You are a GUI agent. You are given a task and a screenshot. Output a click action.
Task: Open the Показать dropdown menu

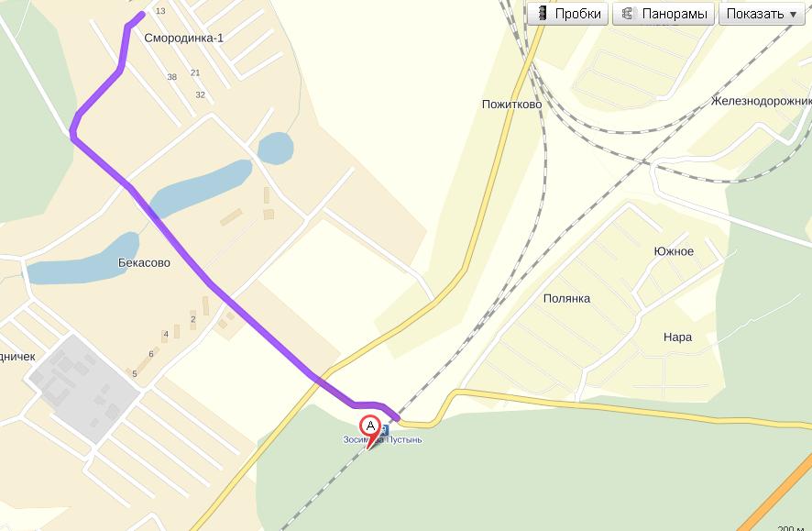(762, 13)
